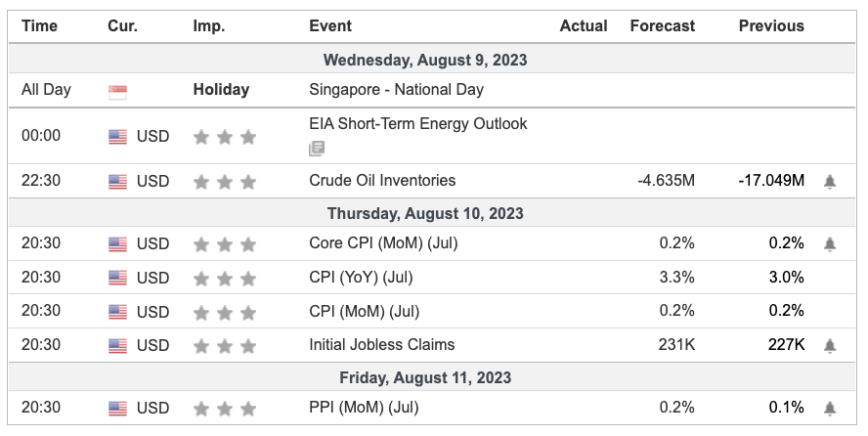The image size is (868, 436).
Task: Click the Forecast column header
Action: pyautogui.click(x=663, y=26)
